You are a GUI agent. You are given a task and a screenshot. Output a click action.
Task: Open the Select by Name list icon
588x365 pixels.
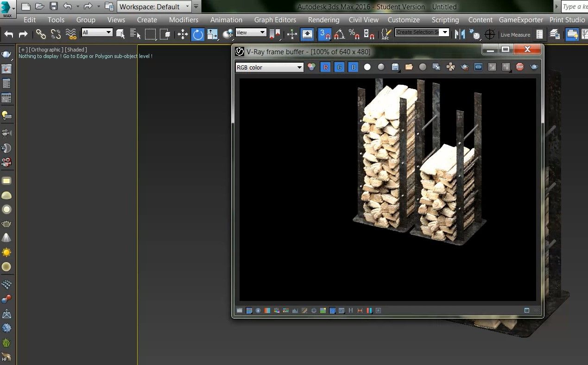(135, 34)
